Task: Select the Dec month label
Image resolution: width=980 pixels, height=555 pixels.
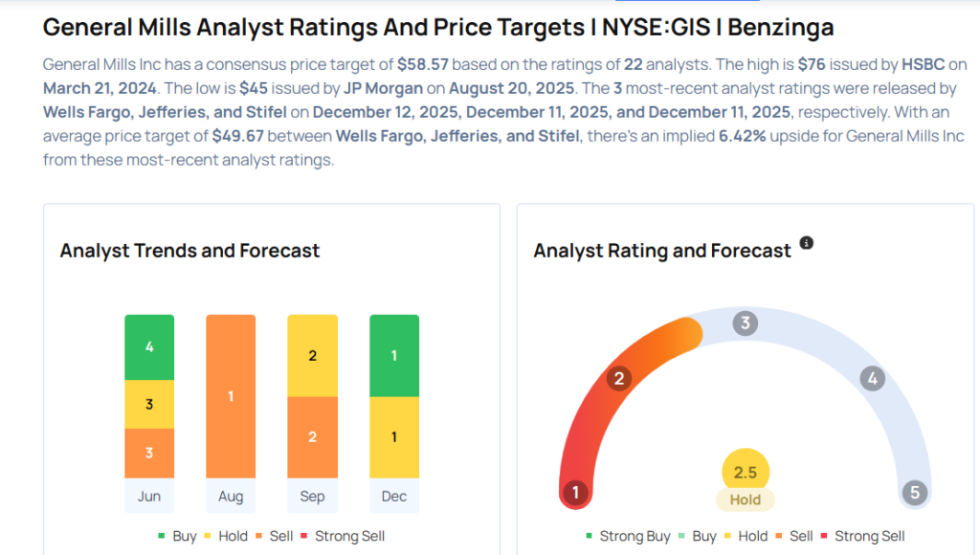Action: point(393,496)
